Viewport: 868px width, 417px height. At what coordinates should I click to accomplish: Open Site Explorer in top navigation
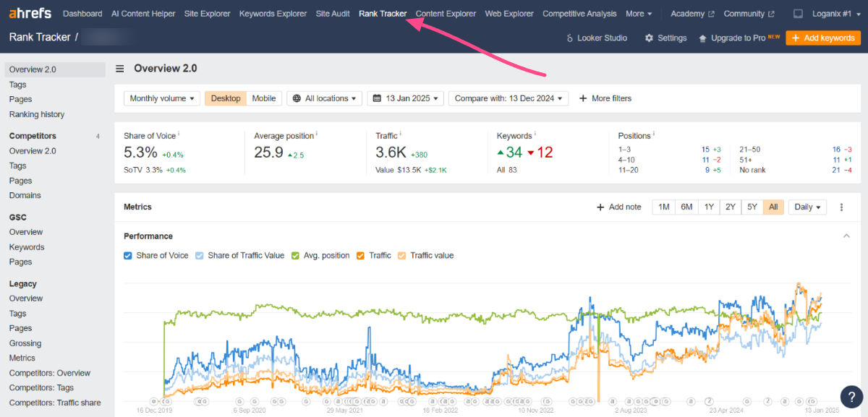pyautogui.click(x=207, y=14)
